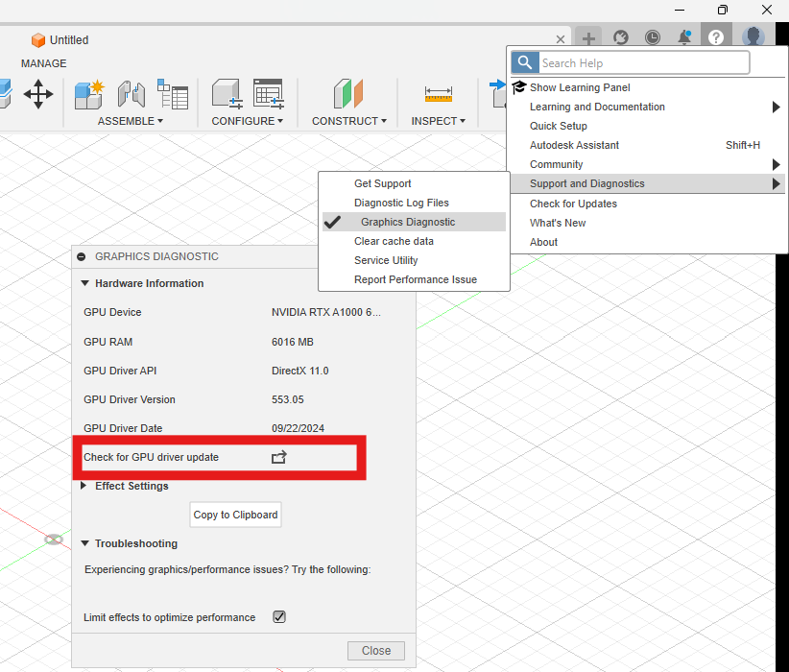Screen dimensions: 789x672
Task: Uncheck Limit effects to optimize performance
Action: (x=278, y=616)
